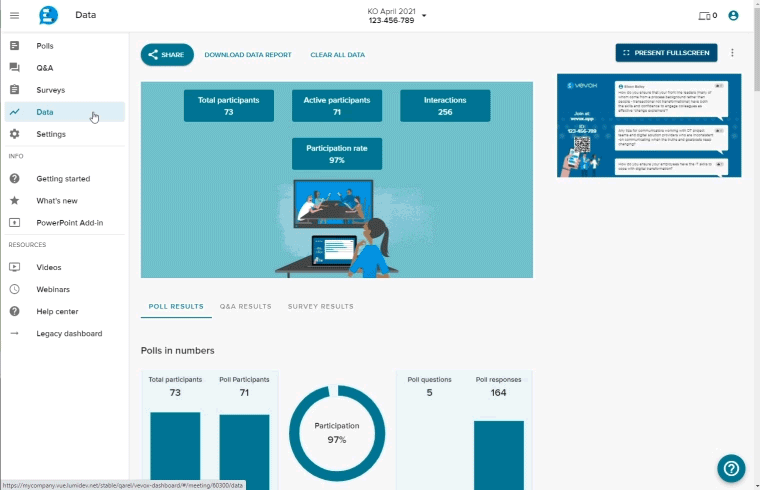Switch to the Survey Results tab
The image size is (760, 490).
pos(320,307)
